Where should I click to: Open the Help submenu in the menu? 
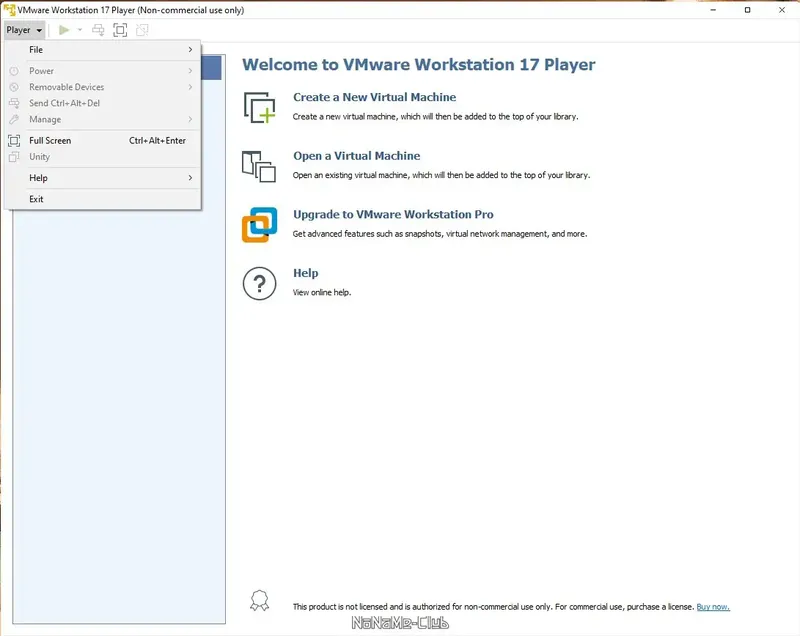click(x=103, y=177)
